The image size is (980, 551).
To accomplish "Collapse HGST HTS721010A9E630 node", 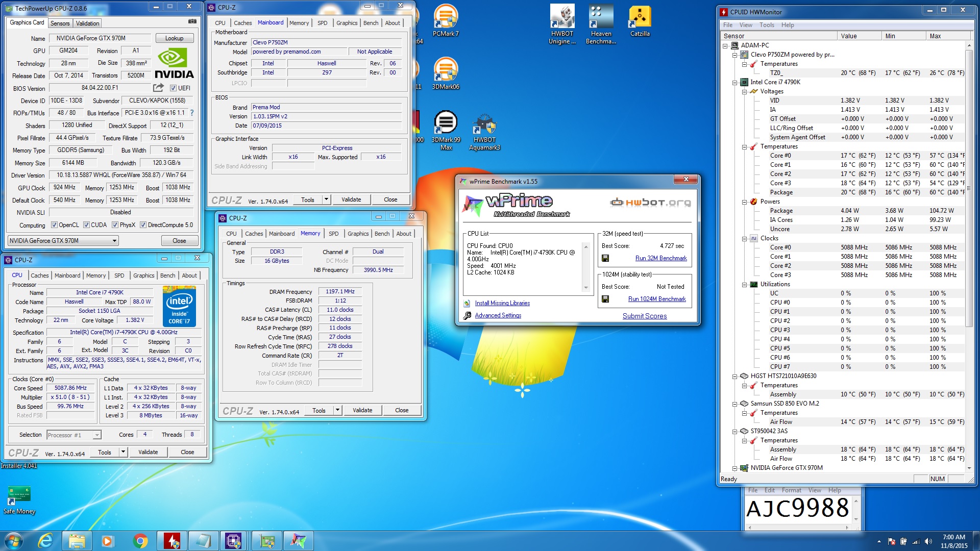I will [x=735, y=376].
